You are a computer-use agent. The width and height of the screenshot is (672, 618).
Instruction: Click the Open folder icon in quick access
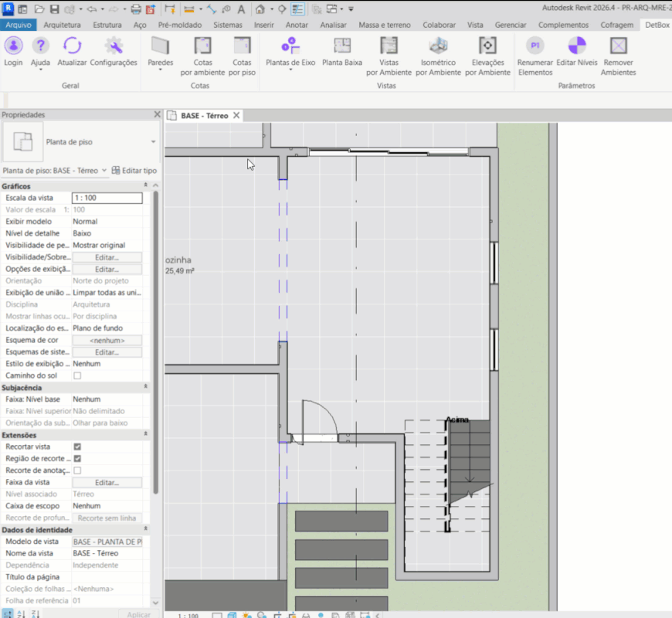[39, 8]
